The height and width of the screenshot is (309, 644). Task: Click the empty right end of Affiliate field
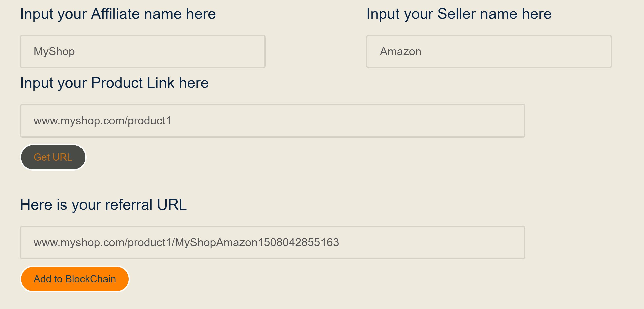point(238,51)
